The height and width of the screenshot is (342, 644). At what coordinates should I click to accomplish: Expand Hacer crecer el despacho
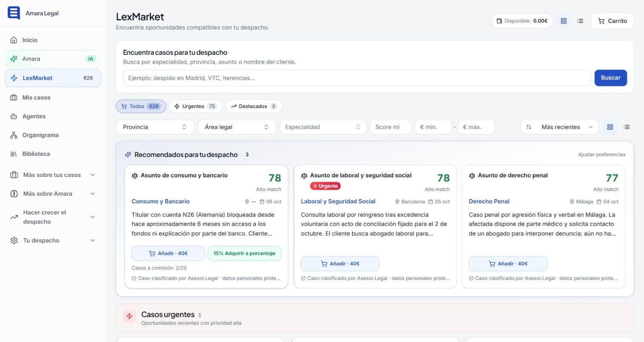point(53,217)
